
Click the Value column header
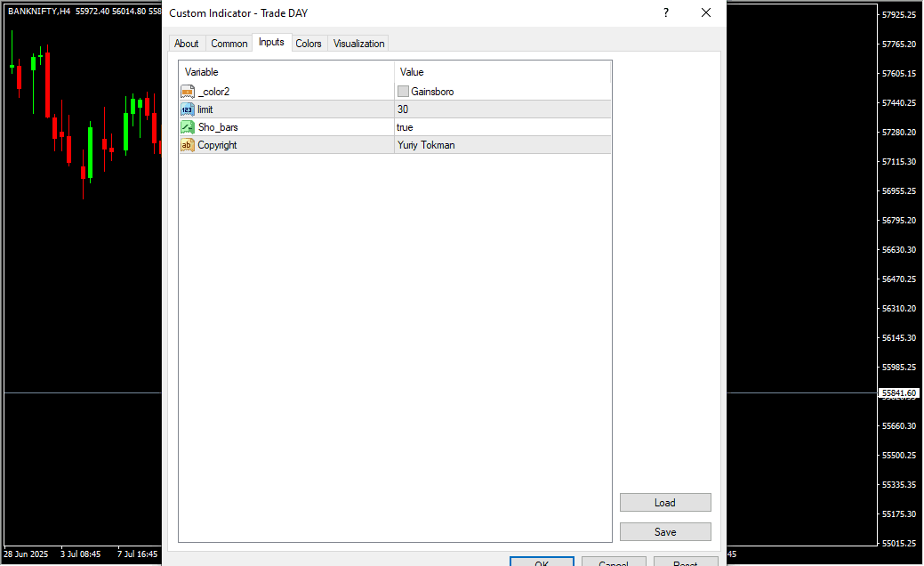(x=502, y=72)
